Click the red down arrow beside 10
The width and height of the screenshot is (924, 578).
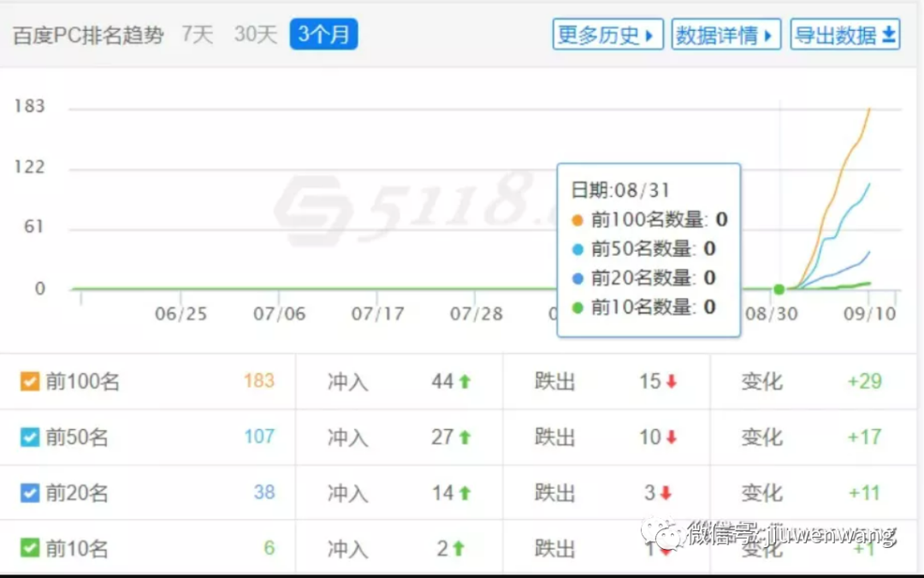[672, 437]
